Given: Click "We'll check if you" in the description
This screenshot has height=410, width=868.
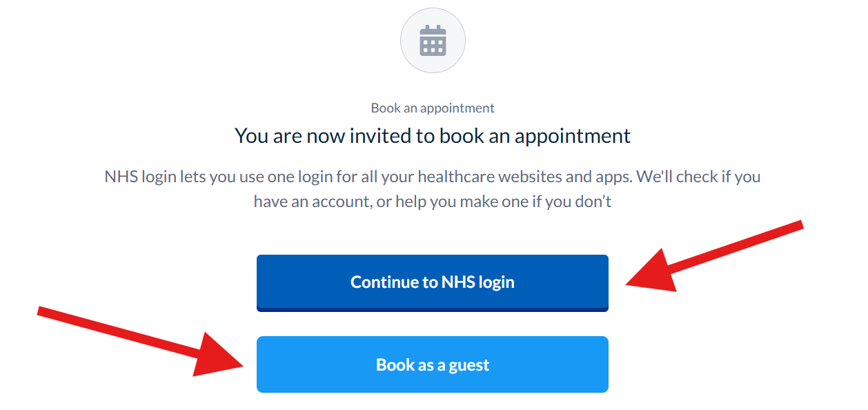Looking at the screenshot, I should (698, 177).
